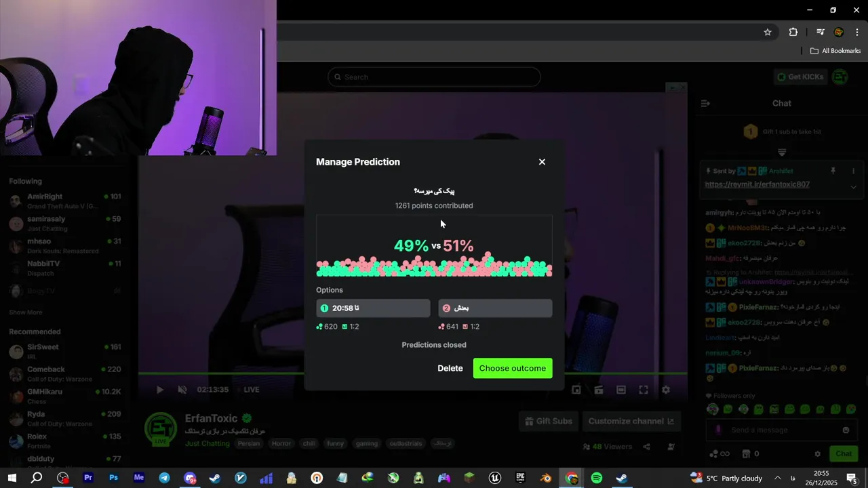Open SirSweet in Recommended
868x488 pixels.
click(x=65, y=351)
